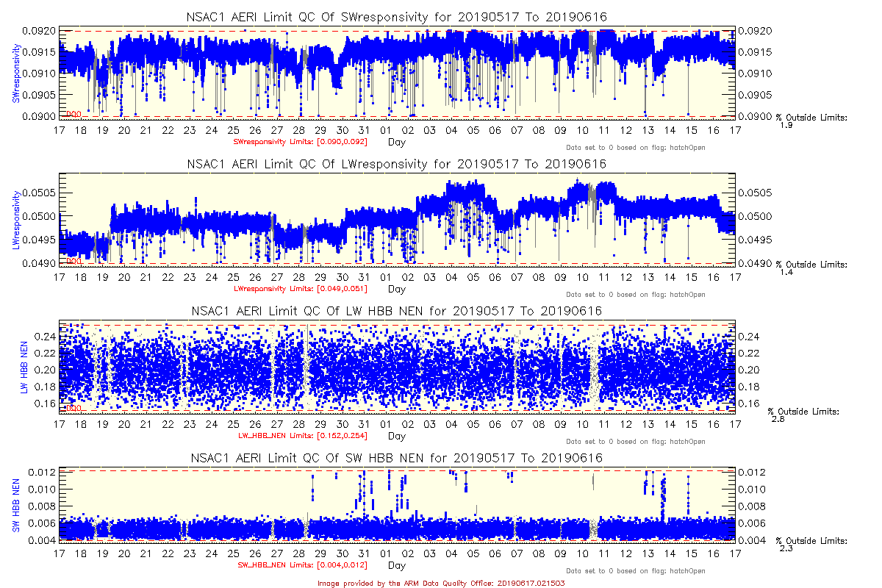Select the LW HBB NEN plot title
The image size is (882, 588).
click(397, 311)
